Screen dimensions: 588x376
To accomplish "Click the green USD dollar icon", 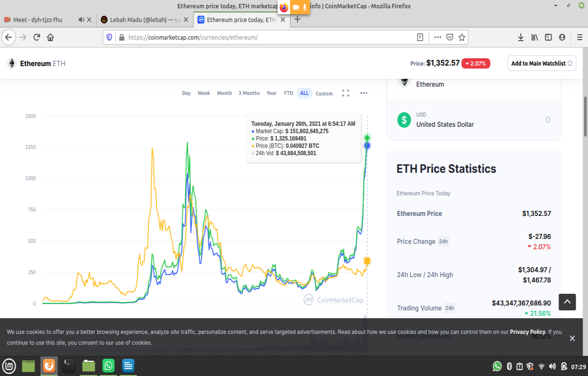I will coord(404,120).
